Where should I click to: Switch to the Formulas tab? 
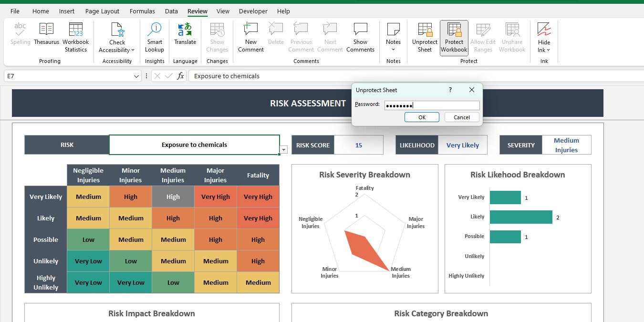click(142, 11)
